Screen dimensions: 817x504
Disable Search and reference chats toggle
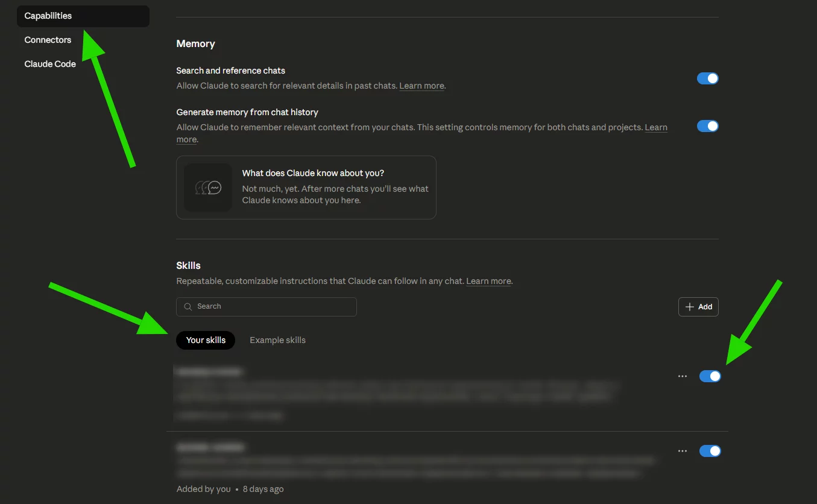point(707,78)
